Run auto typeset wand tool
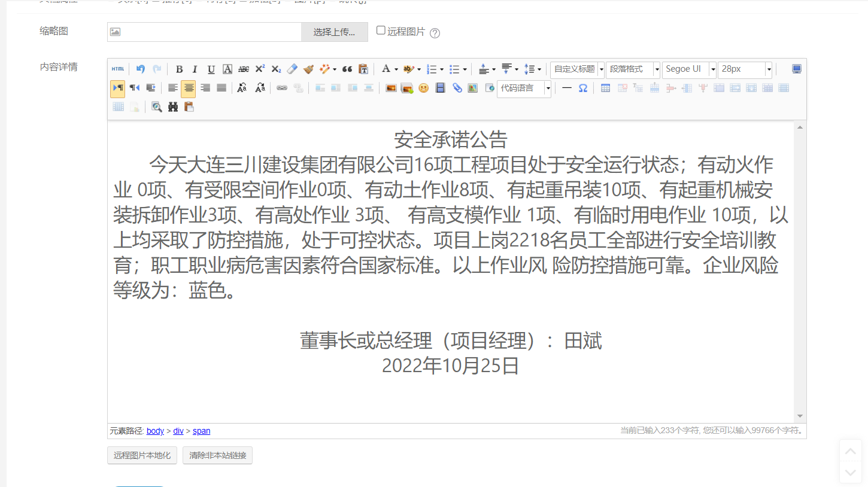Viewport: 868px width, 487px height. coord(325,69)
